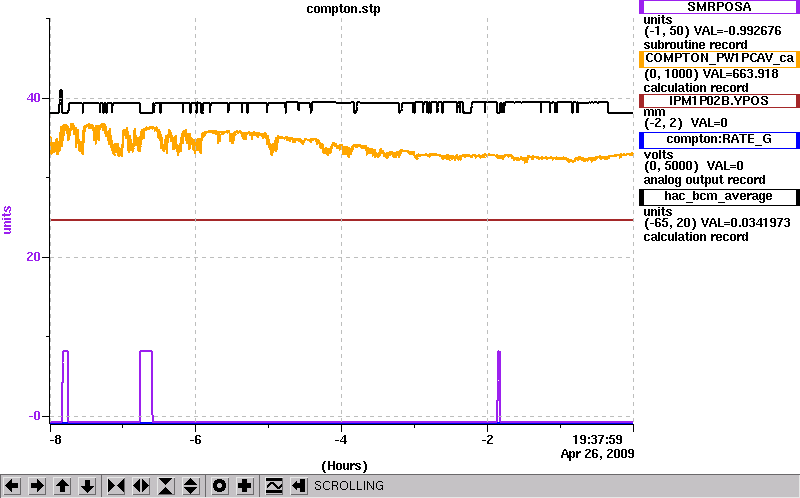This screenshot has width=800, height=498.
Task: Click the (Hours) x-axis label
Action: (x=344, y=465)
